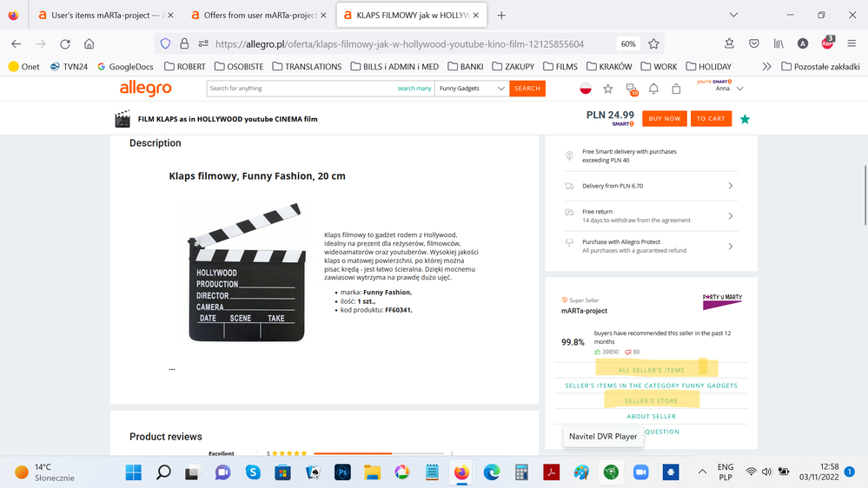Open Windows Start menu
The height and width of the screenshot is (488, 868).
pyautogui.click(x=134, y=472)
